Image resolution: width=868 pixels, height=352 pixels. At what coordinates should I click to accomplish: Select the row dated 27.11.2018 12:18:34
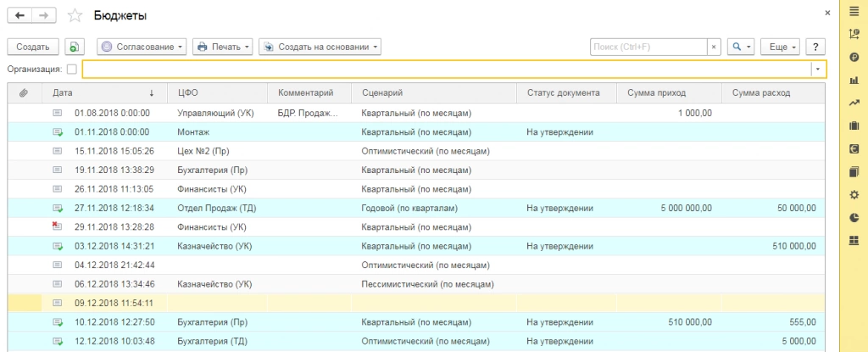pos(113,207)
